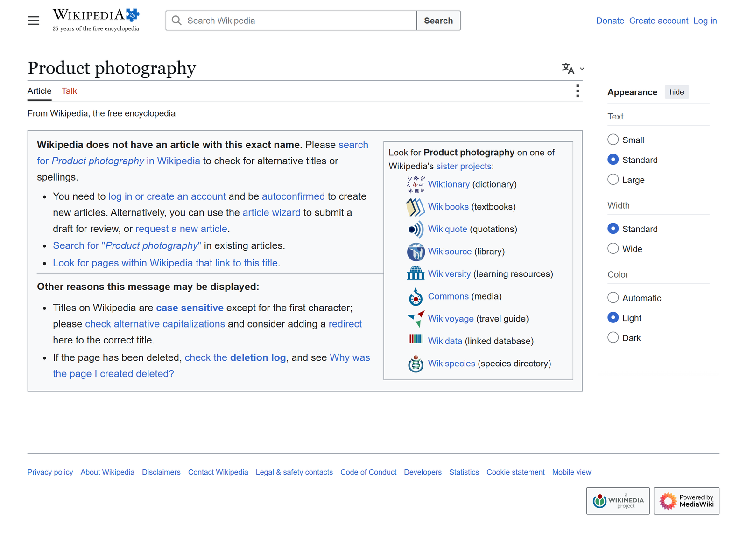The height and width of the screenshot is (560, 747).
Task: Select Light color mode
Action: pyautogui.click(x=613, y=317)
